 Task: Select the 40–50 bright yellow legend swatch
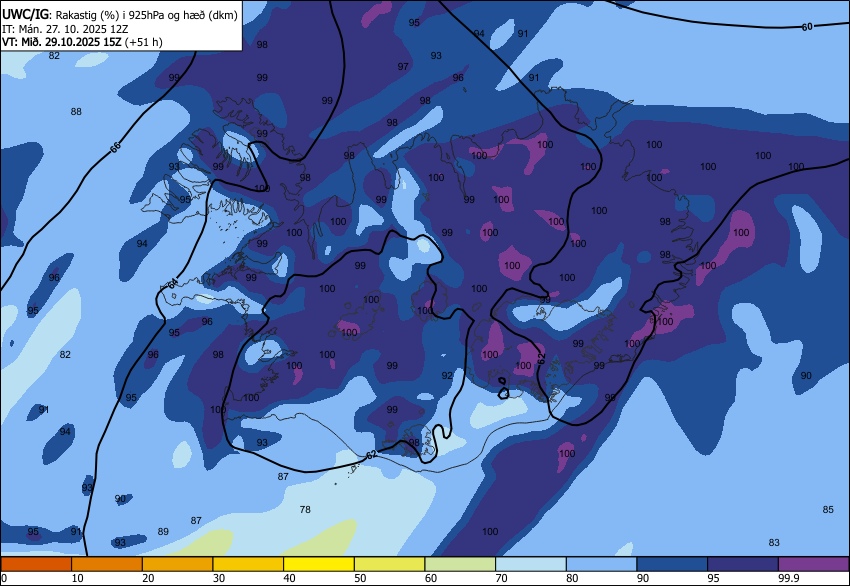click(x=319, y=564)
